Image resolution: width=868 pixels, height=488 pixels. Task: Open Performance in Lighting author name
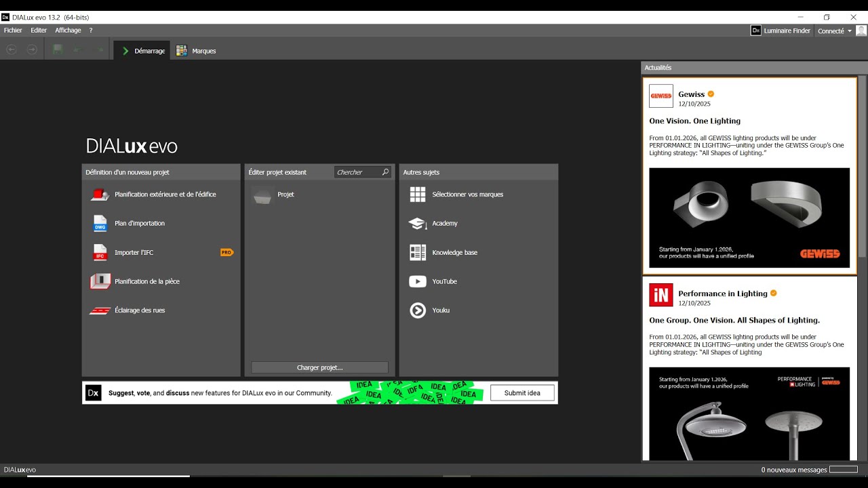tap(723, 293)
